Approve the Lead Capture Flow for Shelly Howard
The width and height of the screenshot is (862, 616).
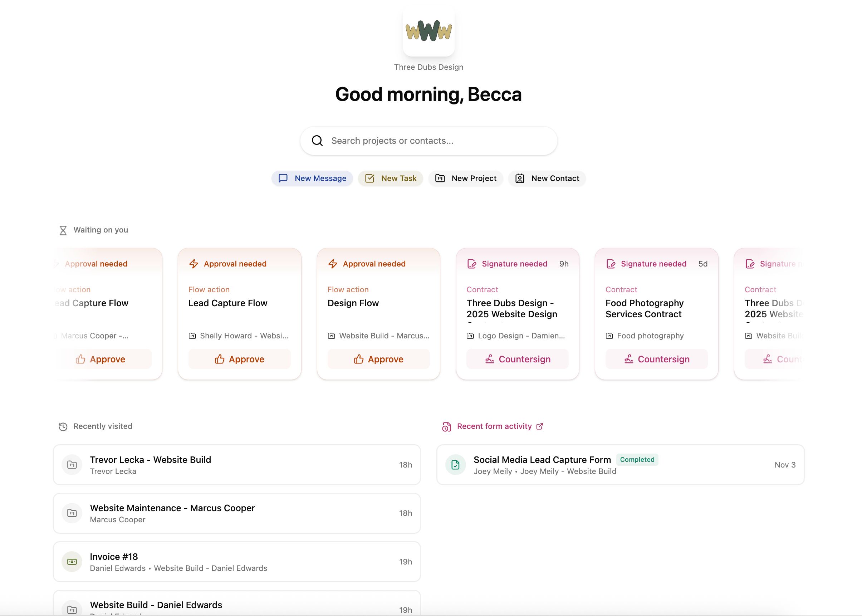point(239,359)
